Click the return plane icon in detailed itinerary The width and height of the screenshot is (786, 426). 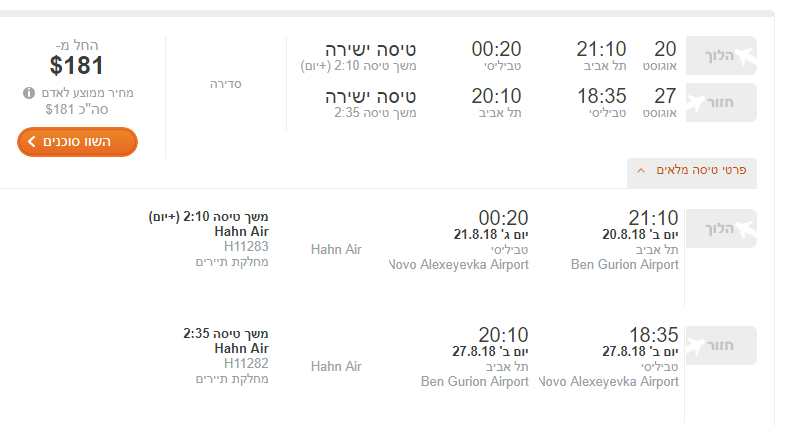tap(695, 346)
